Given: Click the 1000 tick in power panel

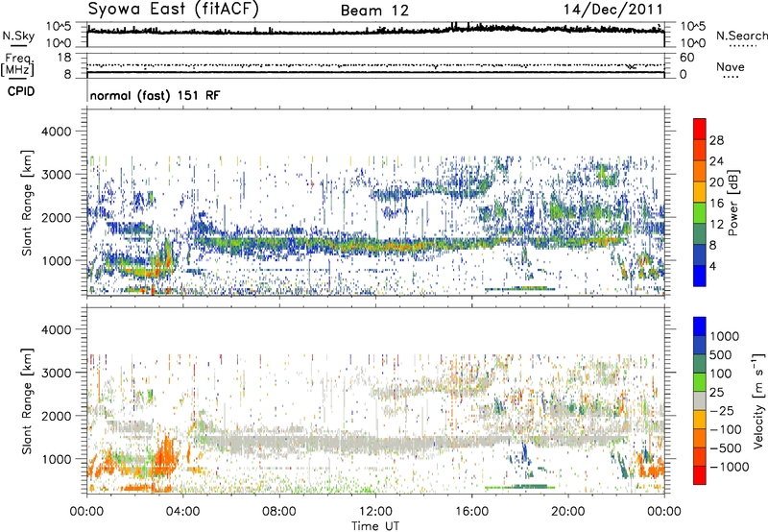Looking at the screenshot, I should coord(56,260).
